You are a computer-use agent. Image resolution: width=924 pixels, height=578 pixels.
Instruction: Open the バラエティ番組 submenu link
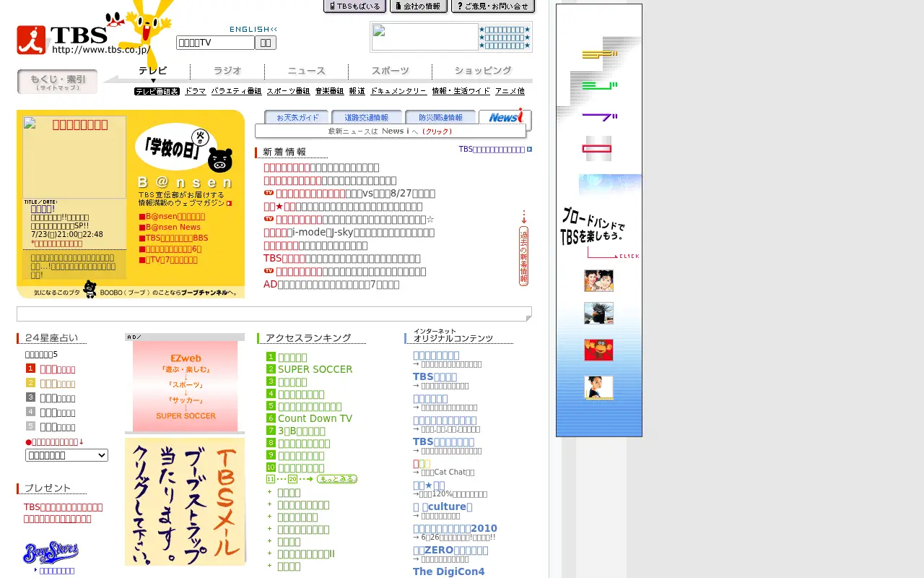tap(237, 91)
